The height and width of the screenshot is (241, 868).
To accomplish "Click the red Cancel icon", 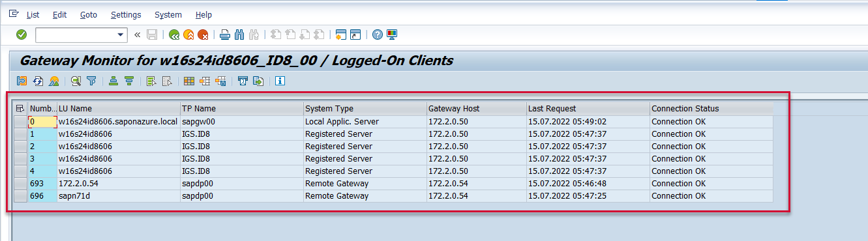I will (203, 35).
